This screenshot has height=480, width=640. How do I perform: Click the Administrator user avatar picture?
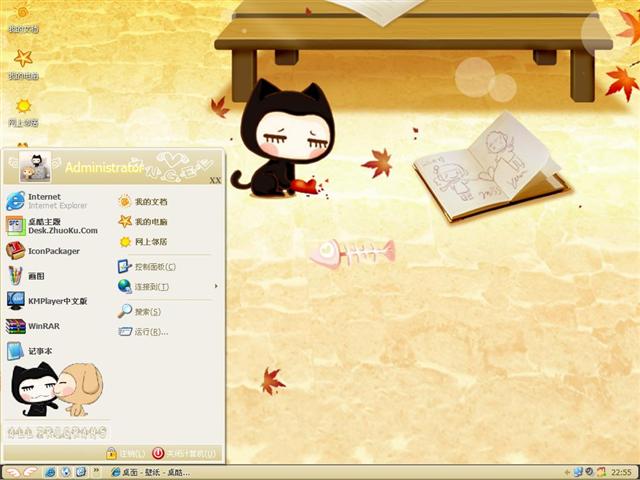[x=35, y=167]
